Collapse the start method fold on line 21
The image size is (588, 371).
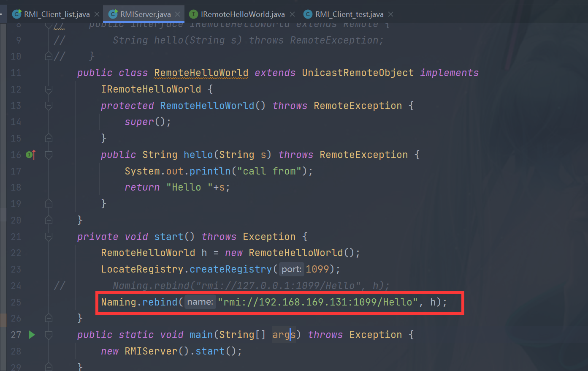(49, 237)
